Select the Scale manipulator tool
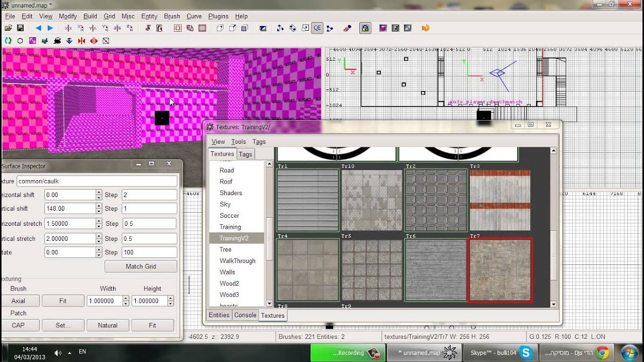The height and width of the screenshot is (362, 644). [305, 28]
